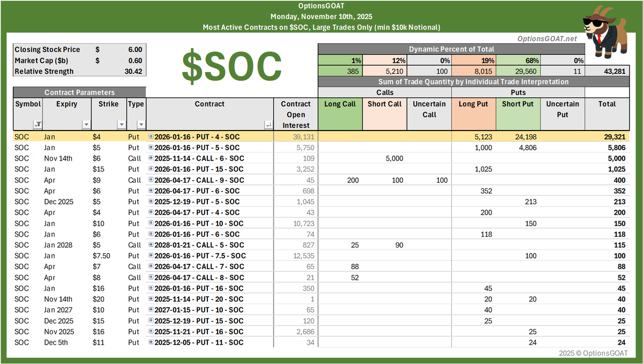
Task: Select the Contract Parameters header
Action: (79, 93)
